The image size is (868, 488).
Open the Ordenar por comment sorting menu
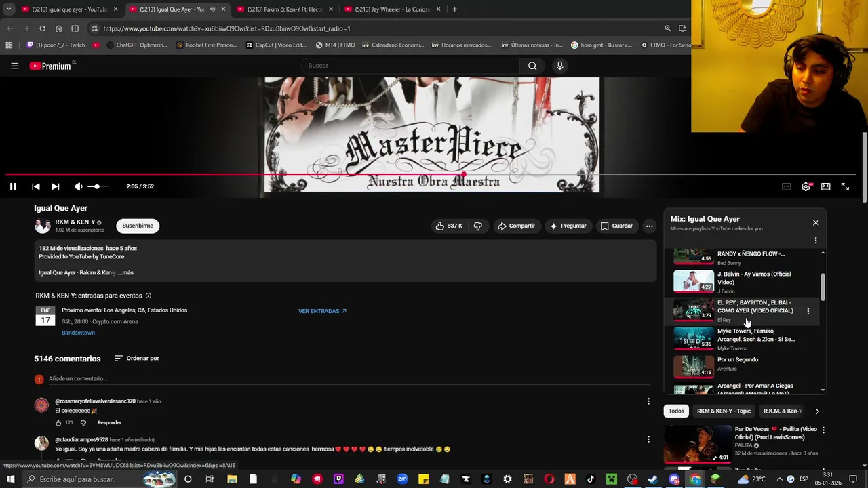tap(136, 358)
